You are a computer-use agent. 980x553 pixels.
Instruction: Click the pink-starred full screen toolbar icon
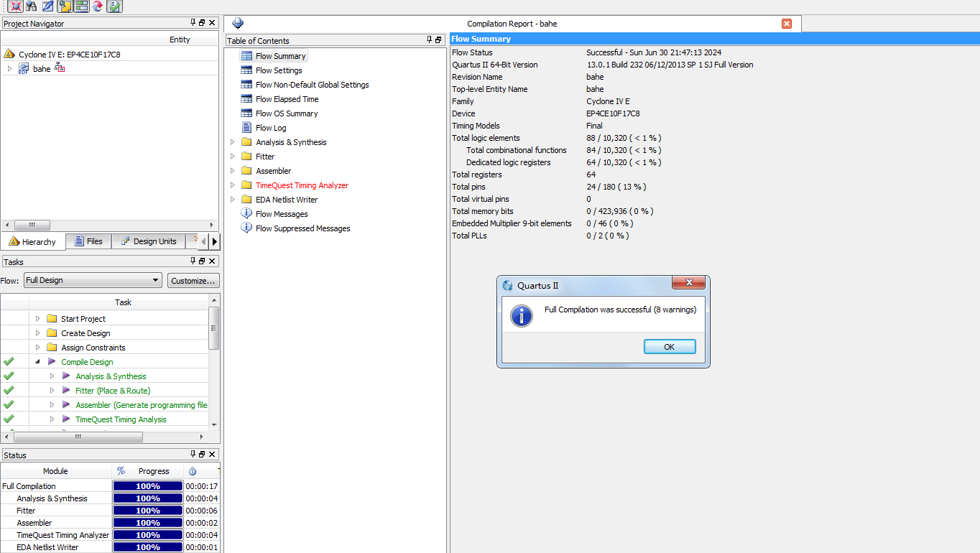15,6
